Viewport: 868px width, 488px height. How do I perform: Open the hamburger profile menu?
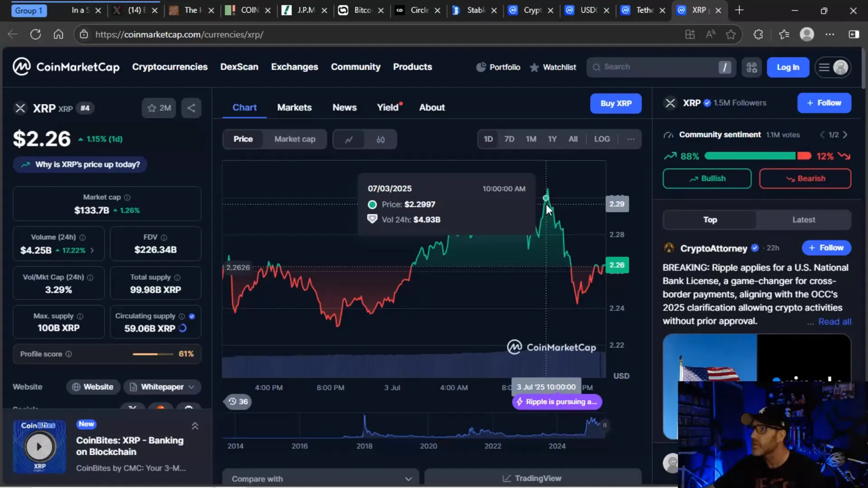(833, 67)
